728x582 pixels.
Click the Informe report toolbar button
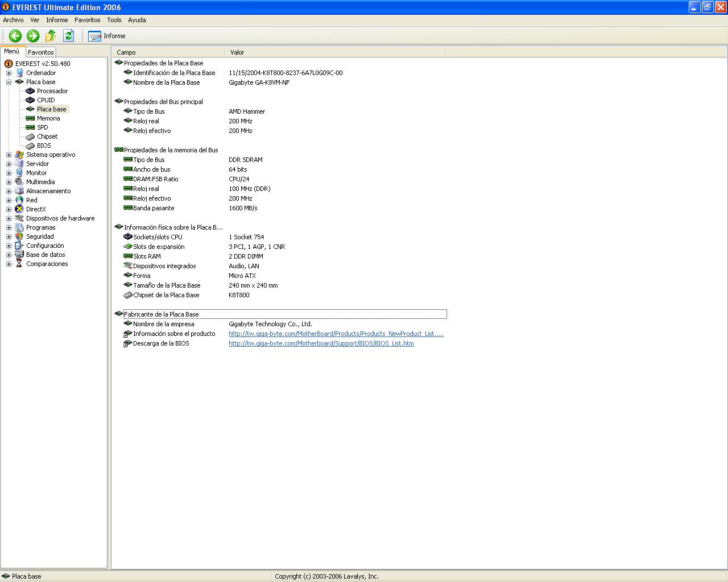tap(107, 36)
